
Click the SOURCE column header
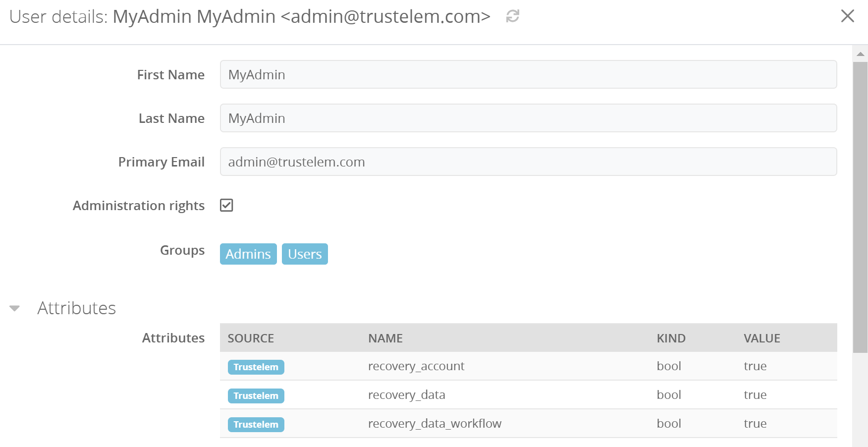(x=251, y=338)
